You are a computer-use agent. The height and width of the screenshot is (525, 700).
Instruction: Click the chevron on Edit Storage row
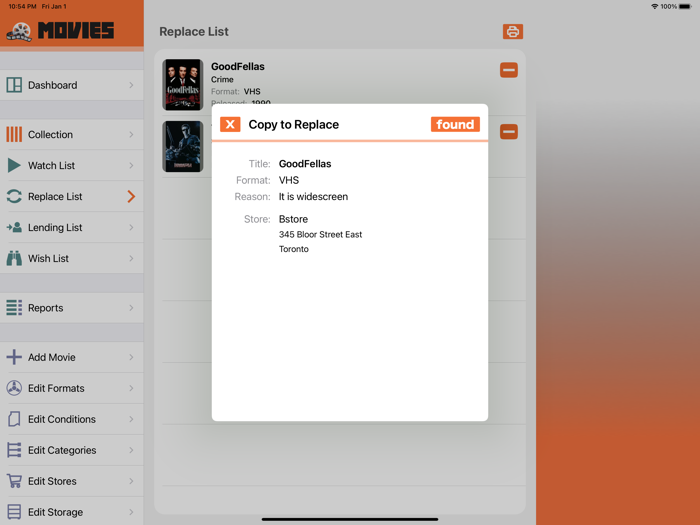131,512
